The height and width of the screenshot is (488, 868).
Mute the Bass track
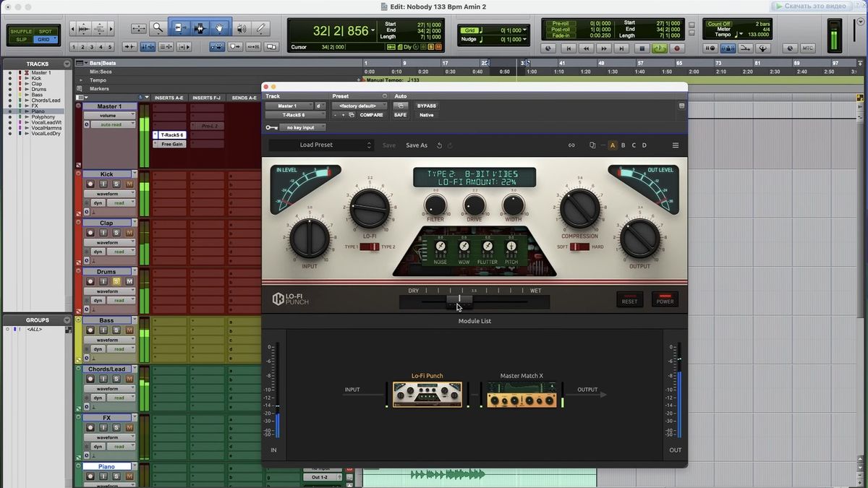pos(128,330)
